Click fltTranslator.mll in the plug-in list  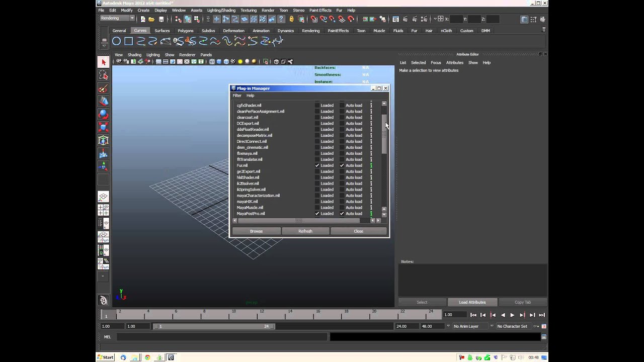click(x=250, y=159)
